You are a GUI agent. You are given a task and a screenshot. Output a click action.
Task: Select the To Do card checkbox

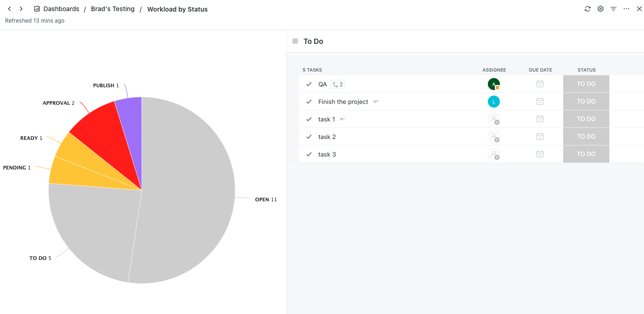pyautogui.click(x=295, y=41)
